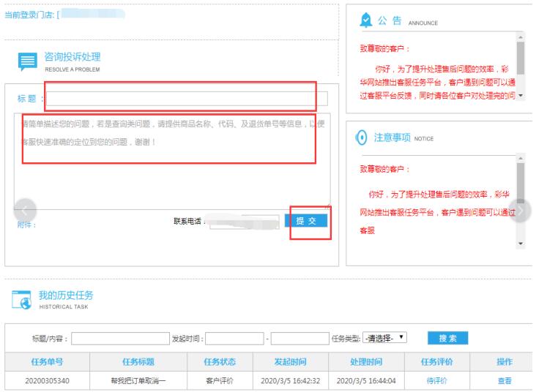Click the notice panel scroll down arrow

coord(521,244)
